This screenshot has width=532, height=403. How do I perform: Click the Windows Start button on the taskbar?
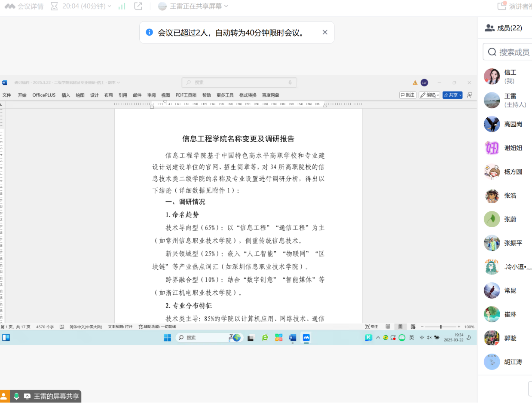[x=167, y=338]
